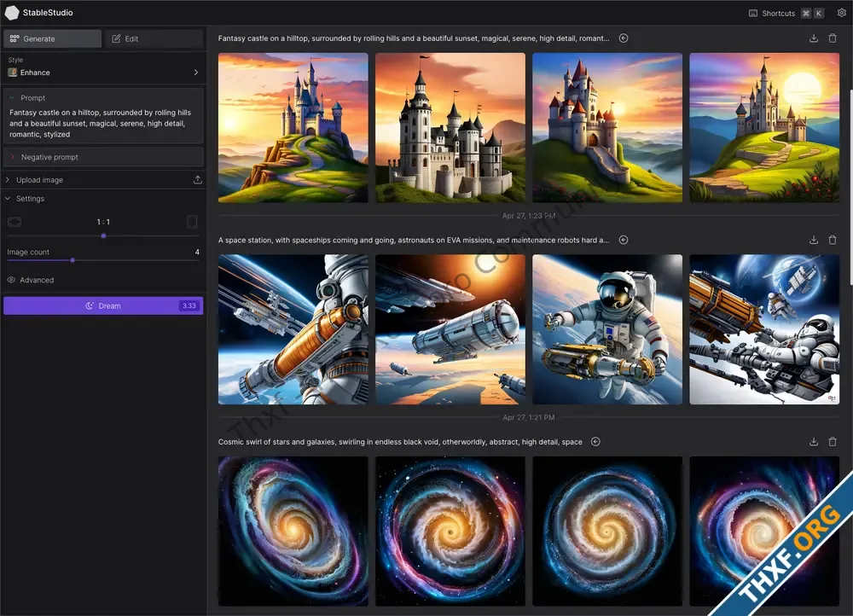Download the space station image set
The image size is (853, 616).
point(814,240)
